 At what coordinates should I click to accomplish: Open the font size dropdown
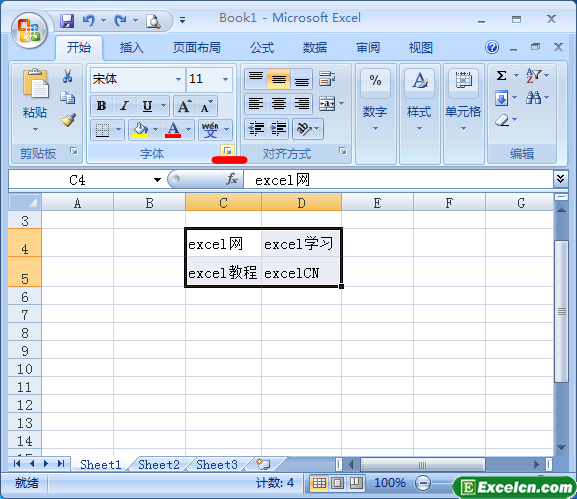(x=225, y=79)
